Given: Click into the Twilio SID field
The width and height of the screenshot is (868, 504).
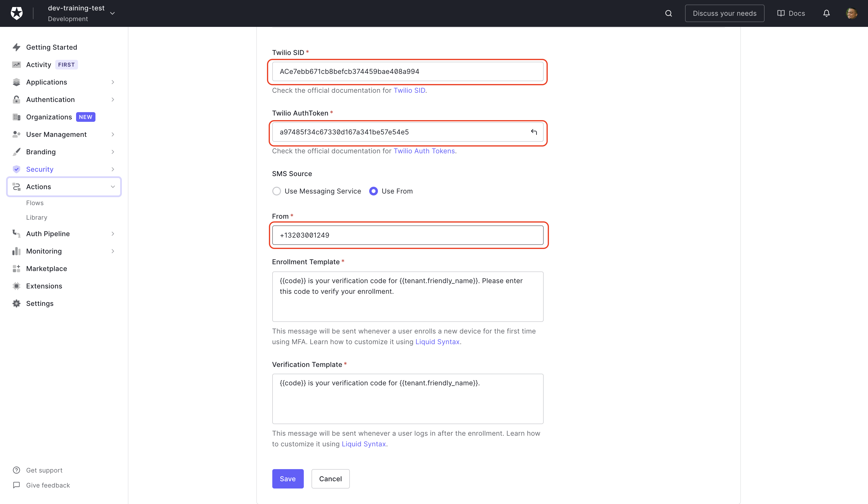Looking at the screenshot, I should click(x=407, y=72).
